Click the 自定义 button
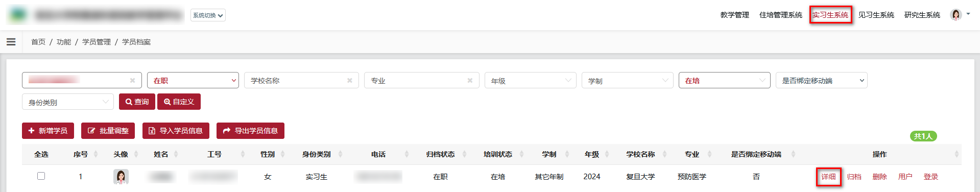The height and width of the screenshot is (192, 980). pos(179,102)
